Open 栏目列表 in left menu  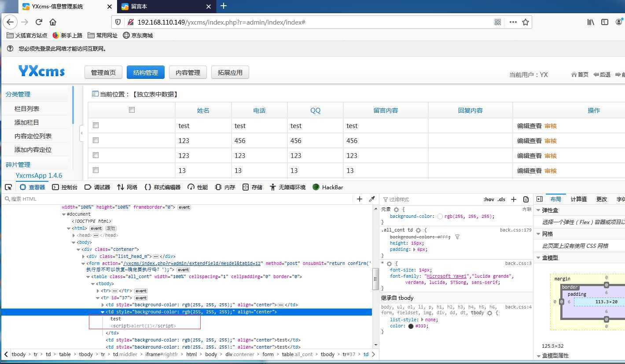click(x=27, y=109)
